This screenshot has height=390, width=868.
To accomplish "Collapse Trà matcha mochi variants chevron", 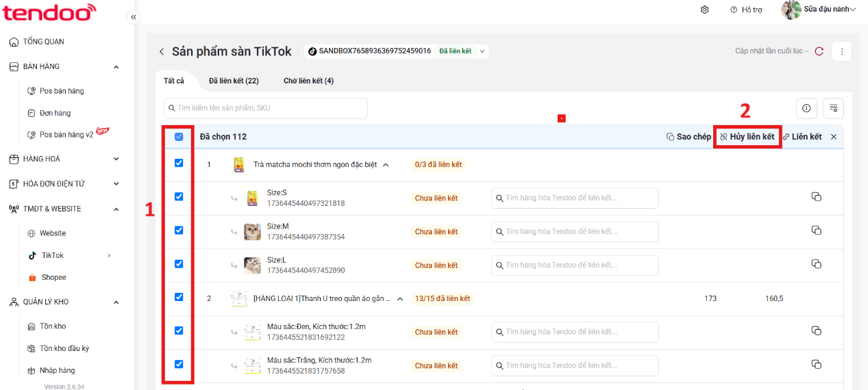I will pyautogui.click(x=385, y=165).
